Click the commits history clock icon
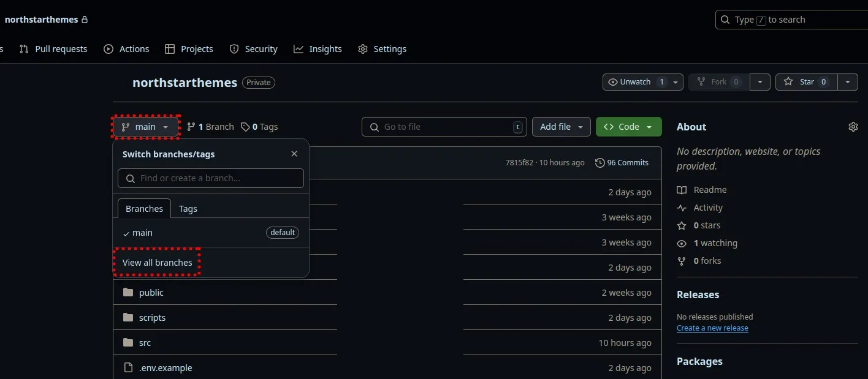The width and height of the screenshot is (868, 379). (x=599, y=162)
